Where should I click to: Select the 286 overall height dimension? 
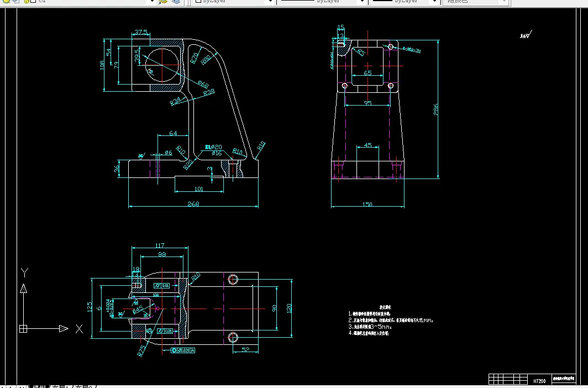(435, 109)
